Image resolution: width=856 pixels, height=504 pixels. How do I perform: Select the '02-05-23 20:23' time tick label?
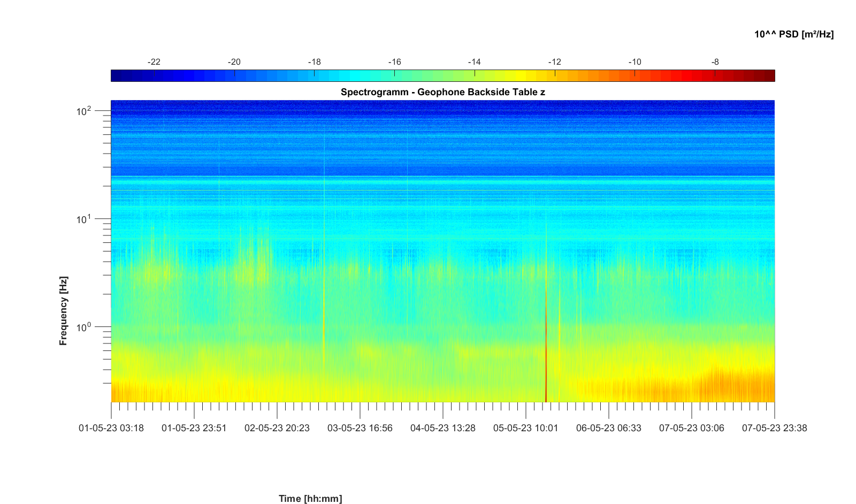277,428
